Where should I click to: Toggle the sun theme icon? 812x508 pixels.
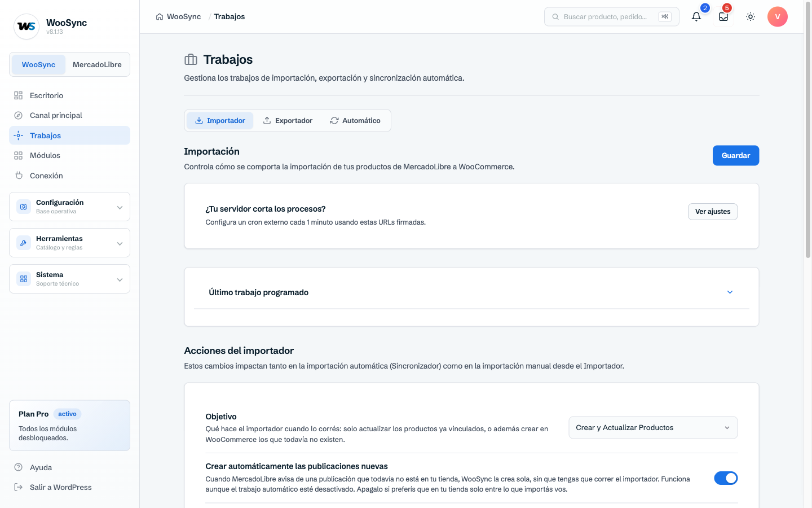point(751,16)
